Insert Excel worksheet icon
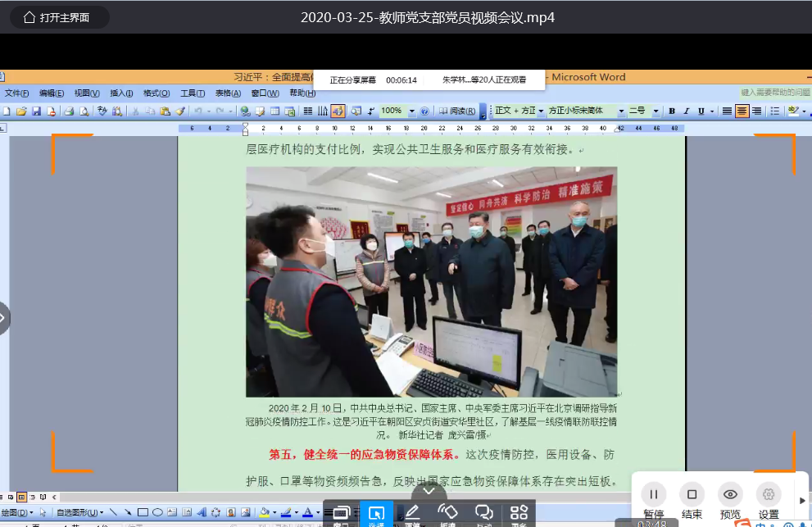The width and height of the screenshot is (812, 527). tap(290, 111)
